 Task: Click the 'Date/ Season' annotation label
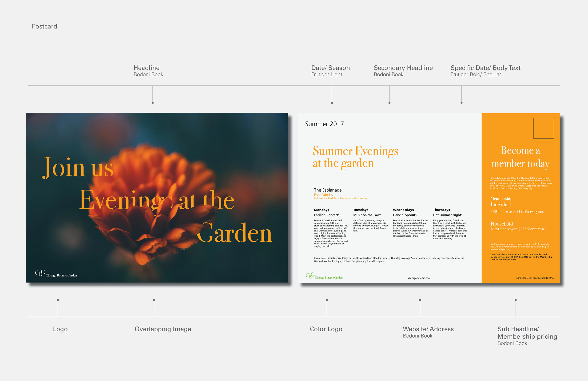coord(330,68)
